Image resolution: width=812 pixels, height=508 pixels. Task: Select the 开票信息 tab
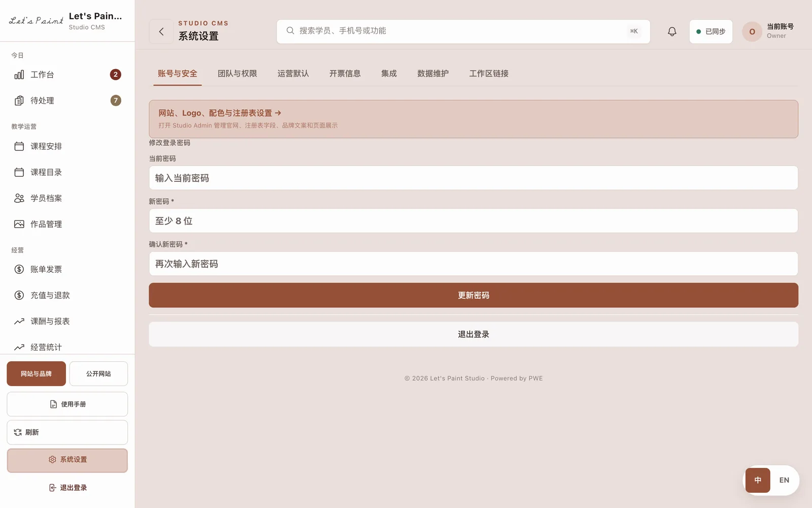(x=345, y=74)
